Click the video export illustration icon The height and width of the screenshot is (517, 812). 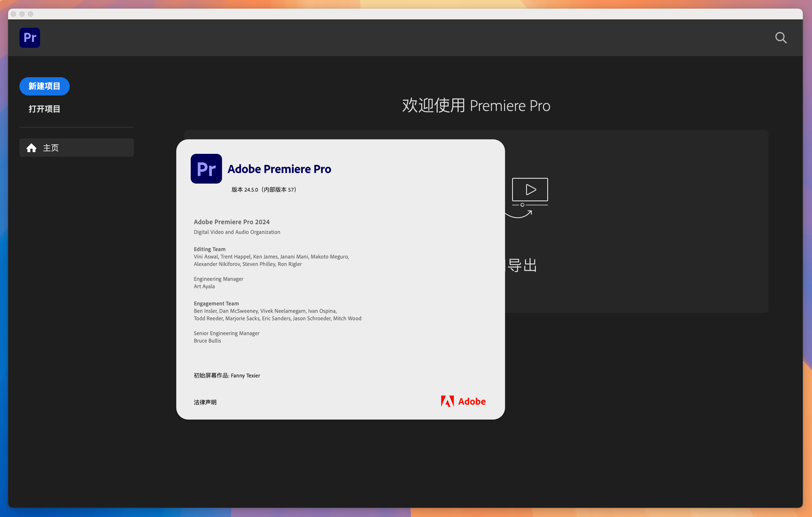point(530,197)
